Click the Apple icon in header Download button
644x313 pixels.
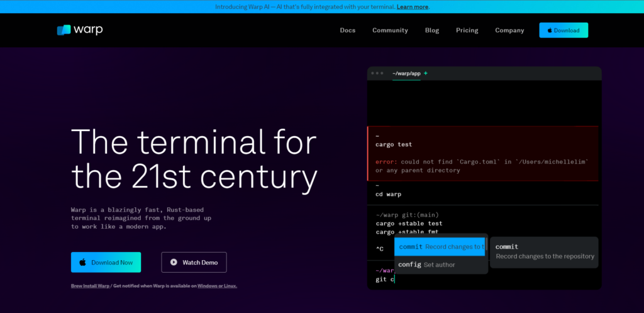coord(550,30)
